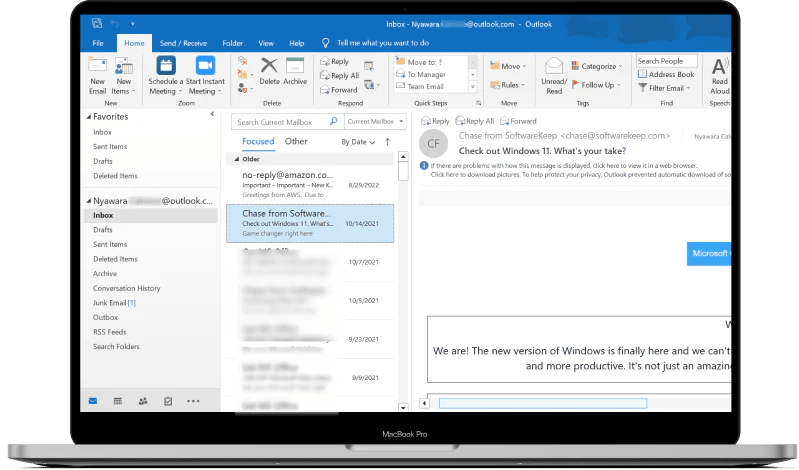799x470 pixels.
Task: Archive the selected email
Action: (x=295, y=71)
